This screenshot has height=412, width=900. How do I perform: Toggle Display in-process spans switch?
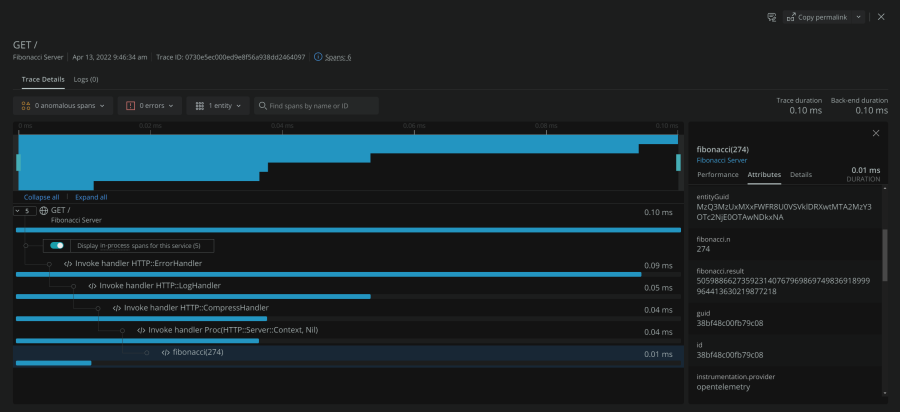point(57,245)
